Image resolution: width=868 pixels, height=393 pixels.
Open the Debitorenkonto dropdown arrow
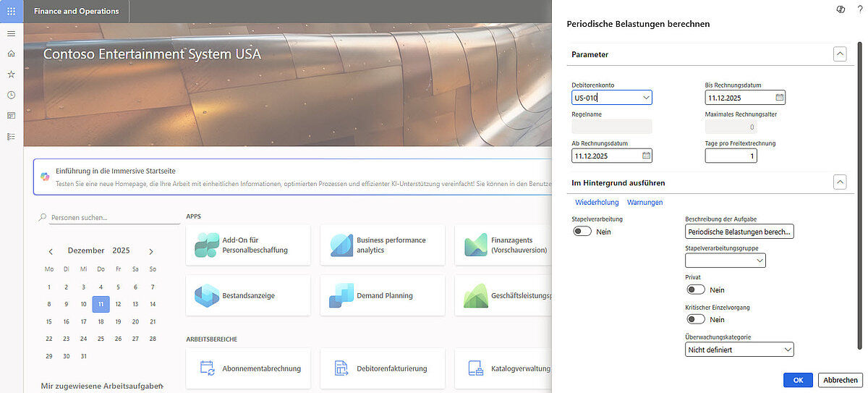(645, 97)
